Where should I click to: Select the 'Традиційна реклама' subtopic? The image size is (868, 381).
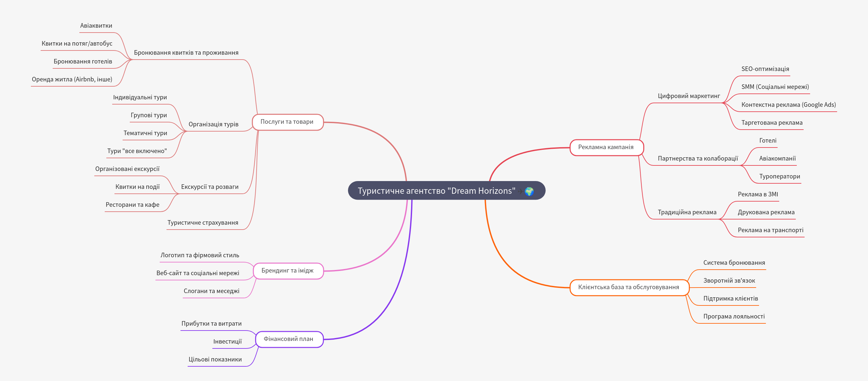(x=687, y=212)
